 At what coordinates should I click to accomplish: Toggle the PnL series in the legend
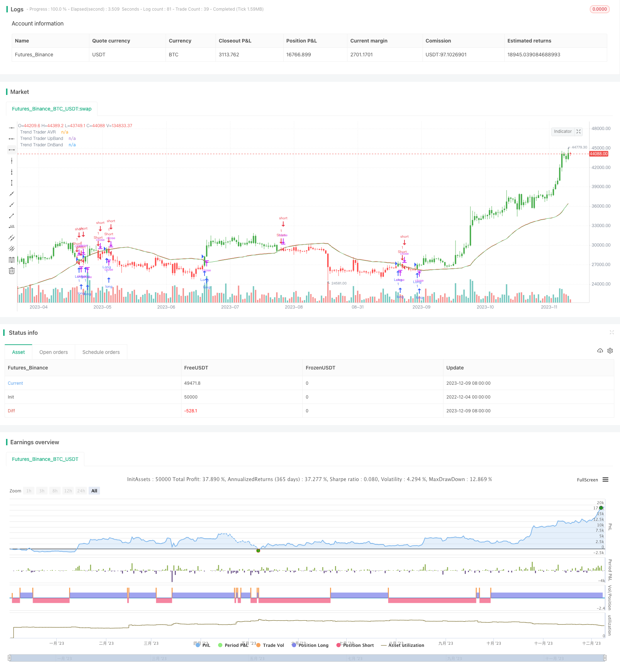click(203, 645)
